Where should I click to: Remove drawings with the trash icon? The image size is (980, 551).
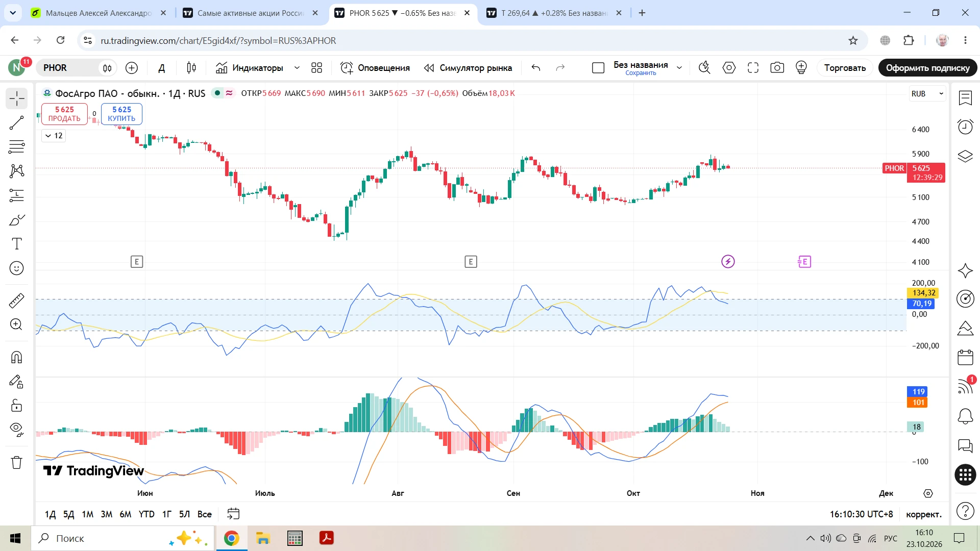click(x=17, y=462)
